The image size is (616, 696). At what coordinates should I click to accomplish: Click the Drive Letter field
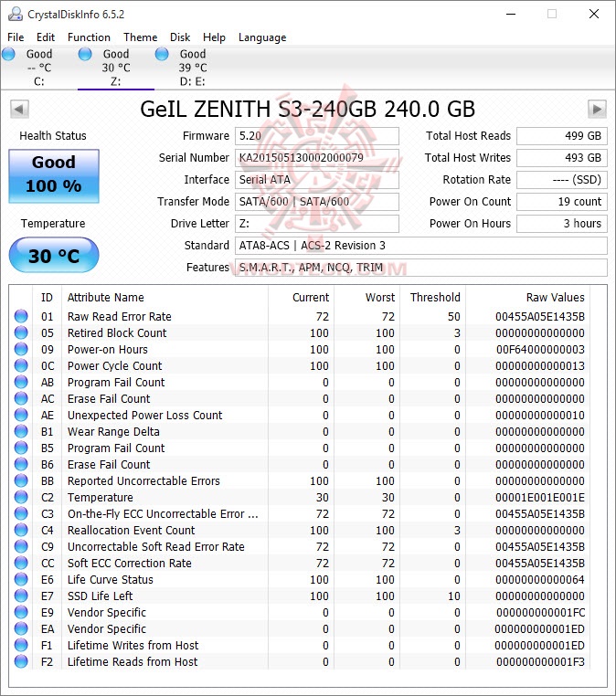[316, 224]
